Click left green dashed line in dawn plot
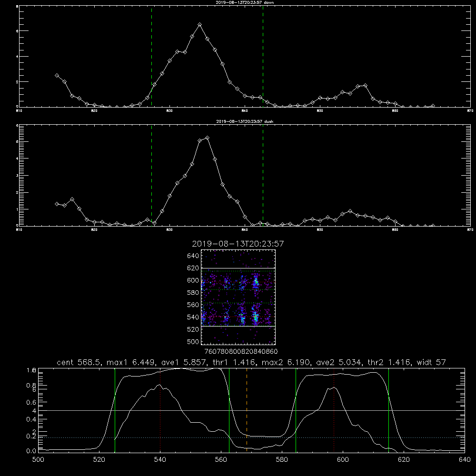The width and height of the screenshot is (476, 476). (x=151, y=56)
